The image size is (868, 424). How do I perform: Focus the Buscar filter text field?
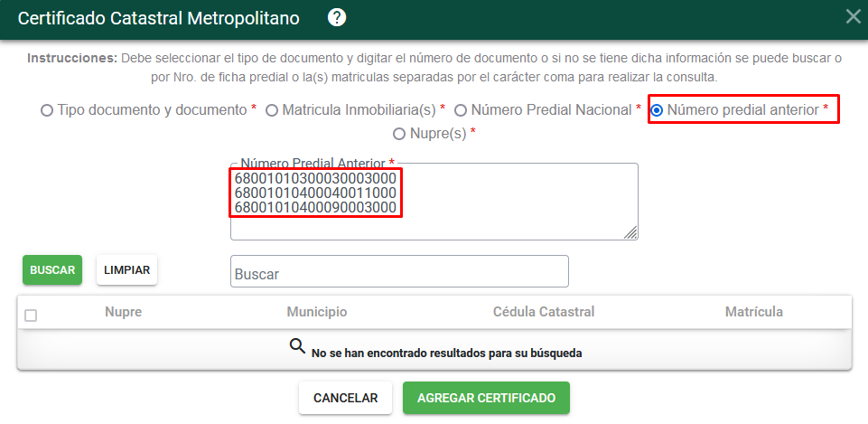tap(400, 271)
